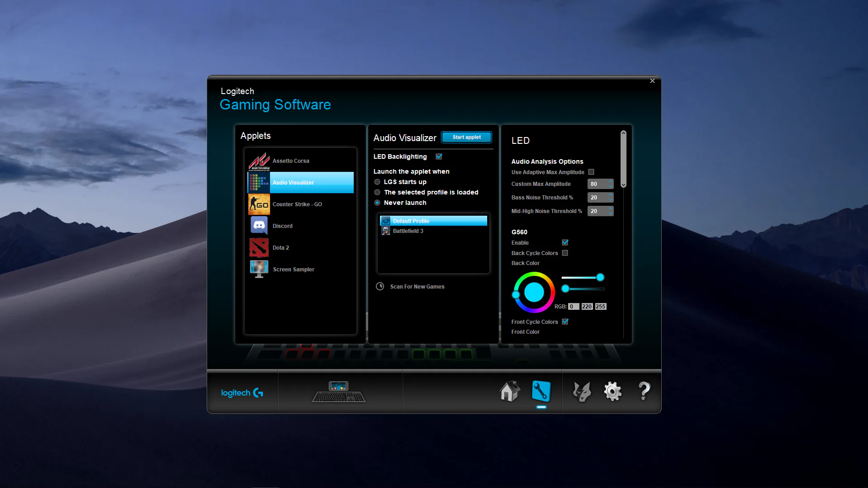Go to the Home screen icon
868x488 pixels.
click(x=510, y=391)
